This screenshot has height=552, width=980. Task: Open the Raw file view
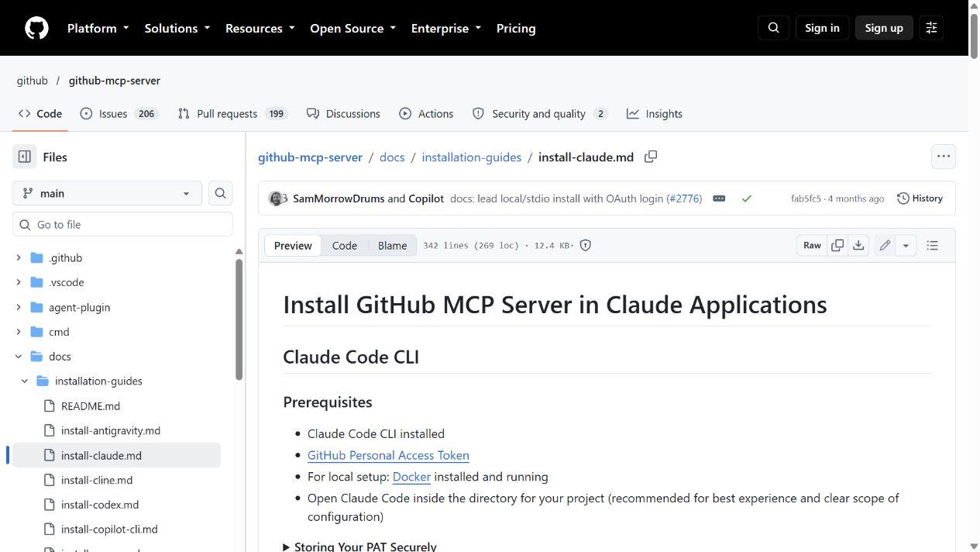[812, 245]
